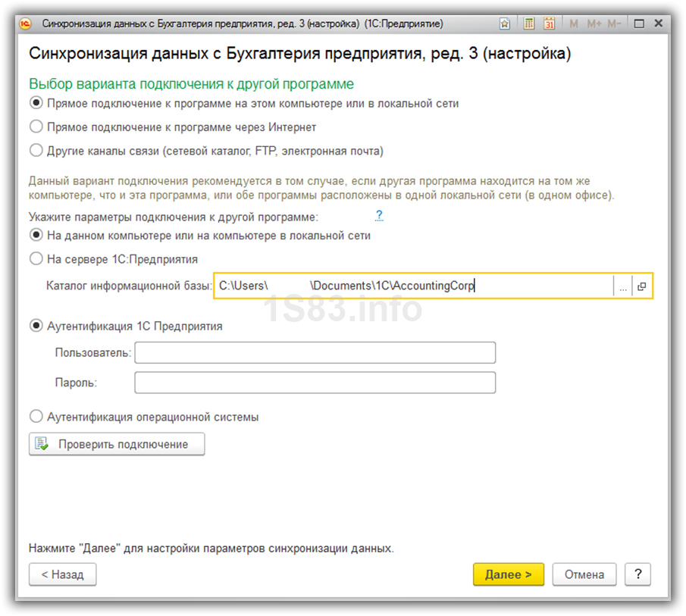The width and height of the screenshot is (686, 616).
Task: Click label 'Каталог информационной базы:'
Action: (129, 286)
